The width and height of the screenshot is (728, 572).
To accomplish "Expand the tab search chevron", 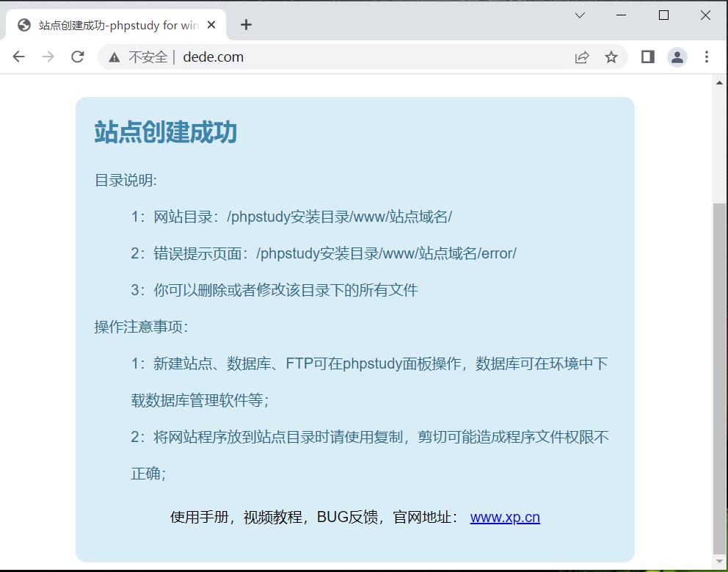I will point(580,15).
